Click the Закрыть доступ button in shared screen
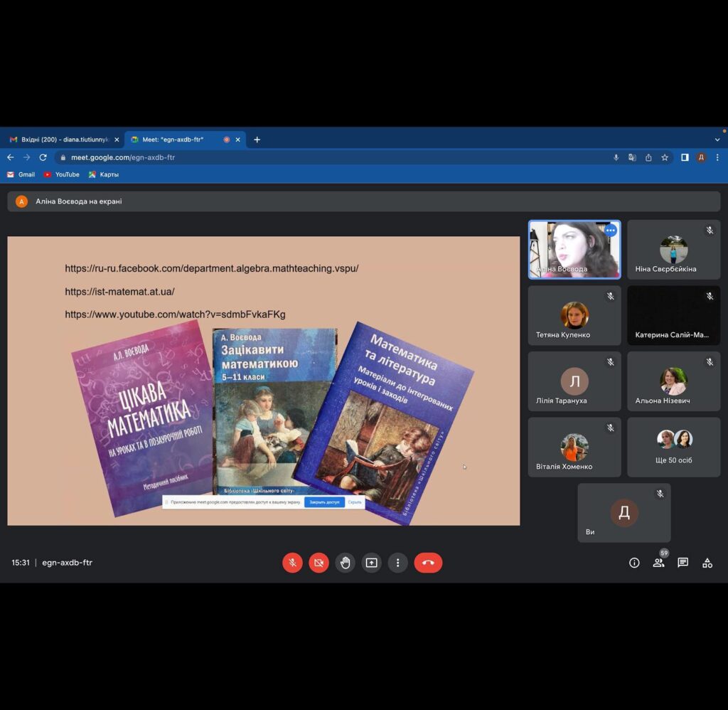This screenshot has width=728, height=710. point(324,502)
